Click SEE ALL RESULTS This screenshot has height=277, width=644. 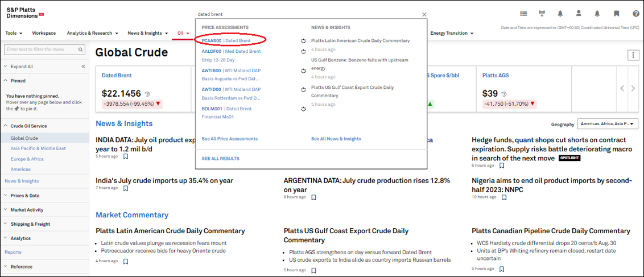tap(220, 158)
